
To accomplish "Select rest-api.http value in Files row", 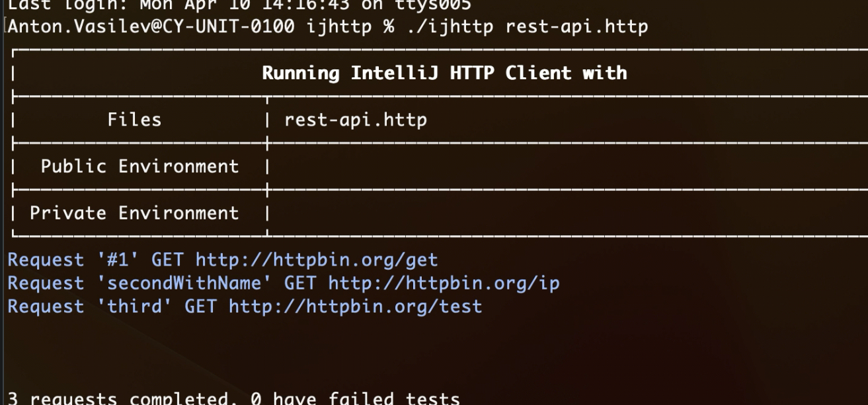I will click(355, 120).
